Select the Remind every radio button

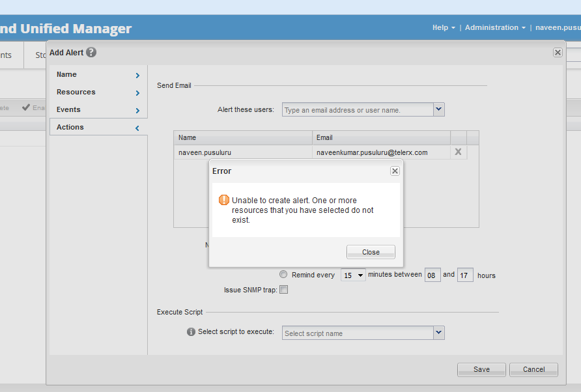point(283,275)
